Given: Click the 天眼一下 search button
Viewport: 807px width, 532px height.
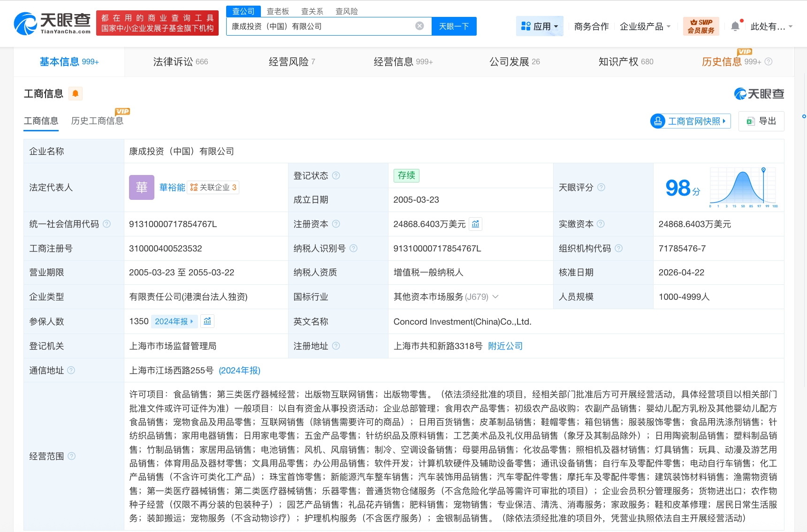Looking at the screenshot, I should [x=454, y=26].
